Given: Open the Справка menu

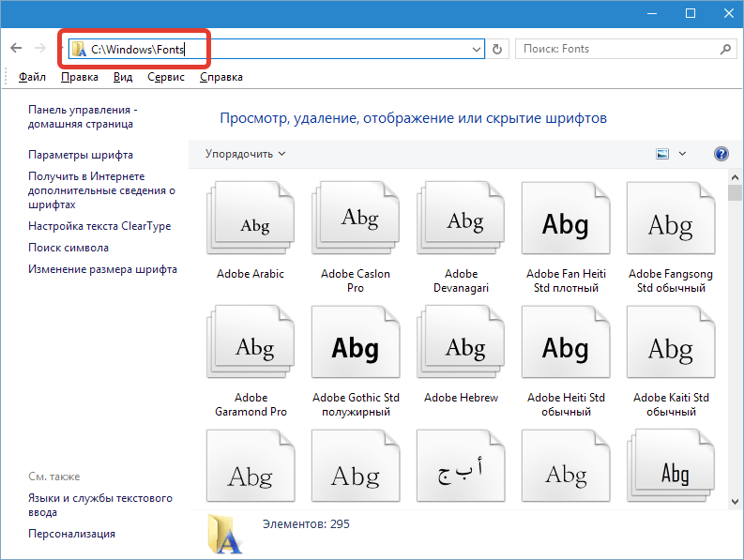Looking at the screenshot, I should click(221, 77).
